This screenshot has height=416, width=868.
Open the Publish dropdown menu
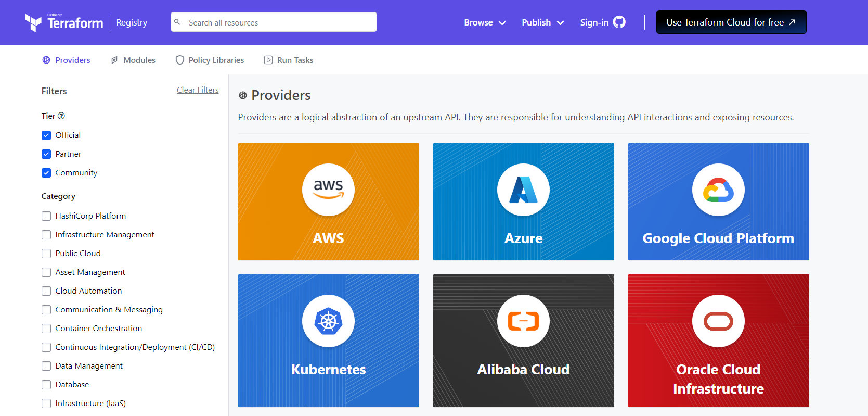[x=543, y=22]
